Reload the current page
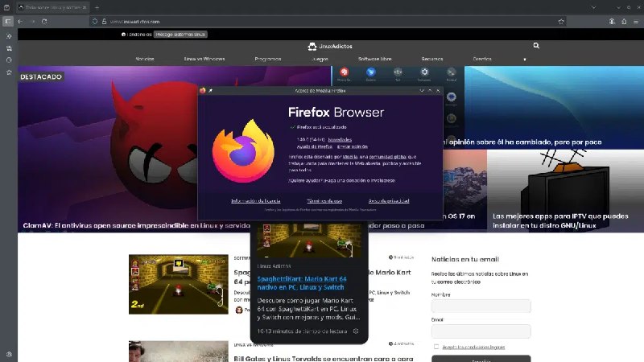 44,22
